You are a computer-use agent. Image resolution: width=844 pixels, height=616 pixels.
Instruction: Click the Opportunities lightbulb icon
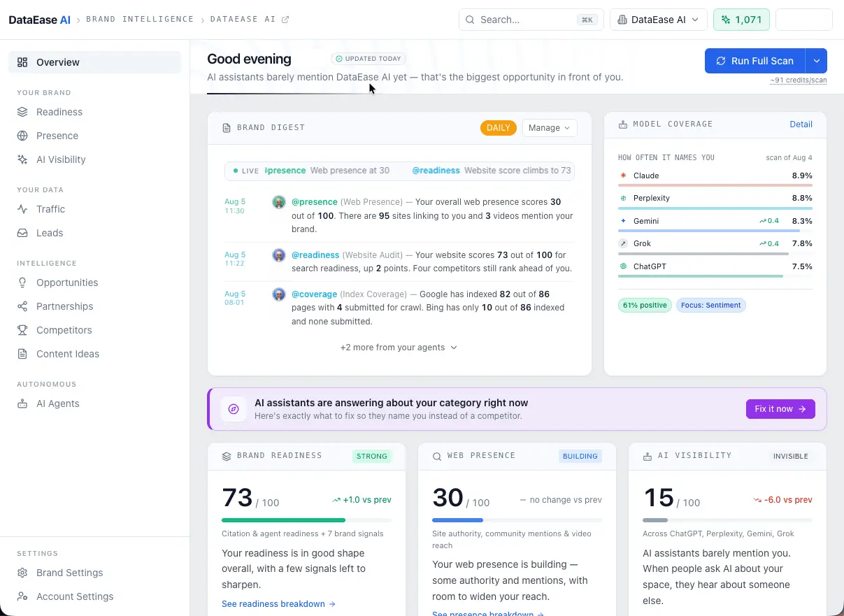(x=22, y=282)
